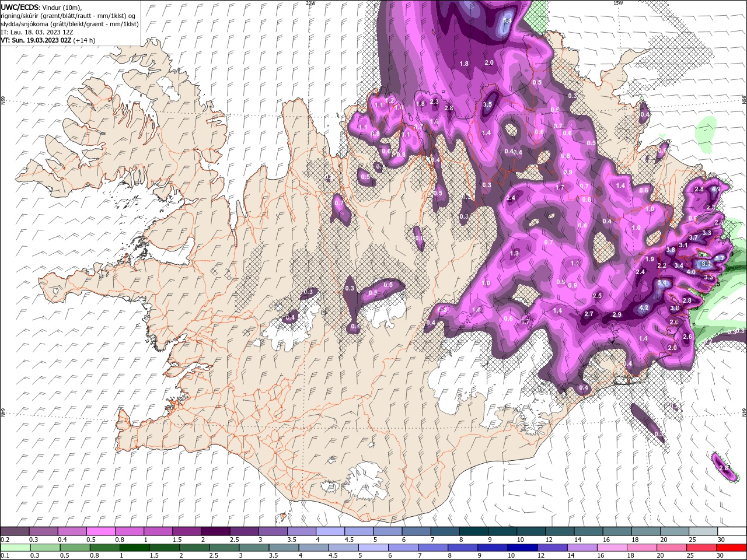Click the "0.1" label on the rain scale

[5, 555]
